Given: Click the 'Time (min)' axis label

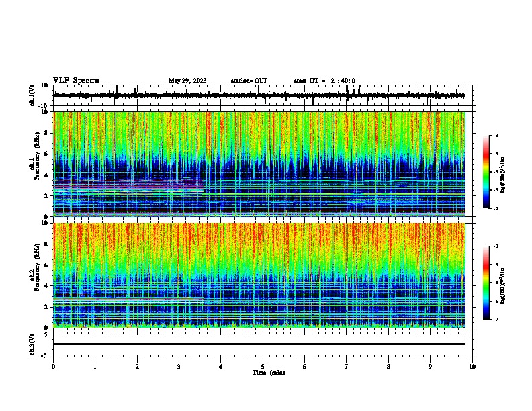Looking at the screenshot, I should [269, 373].
